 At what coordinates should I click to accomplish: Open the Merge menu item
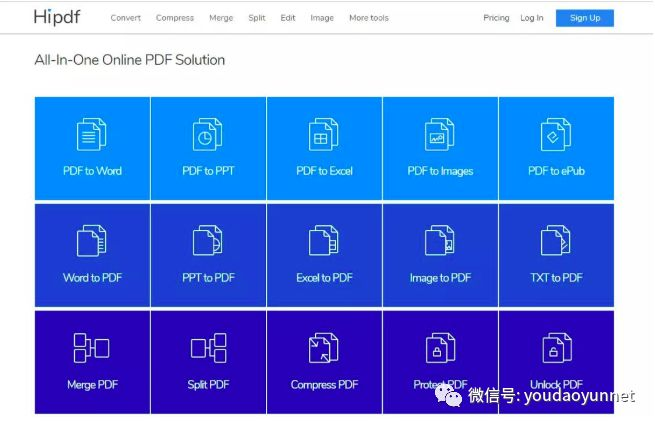click(x=221, y=18)
